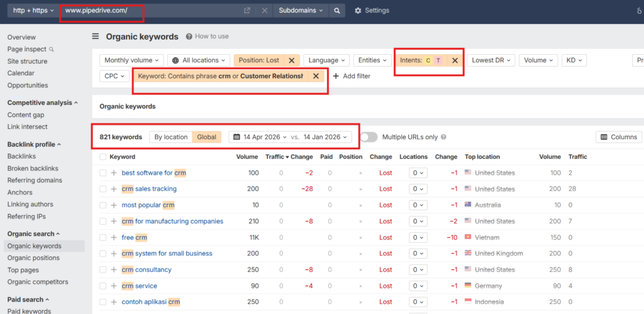Enable Multiple URLs only toggle

(x=369, y=137)
